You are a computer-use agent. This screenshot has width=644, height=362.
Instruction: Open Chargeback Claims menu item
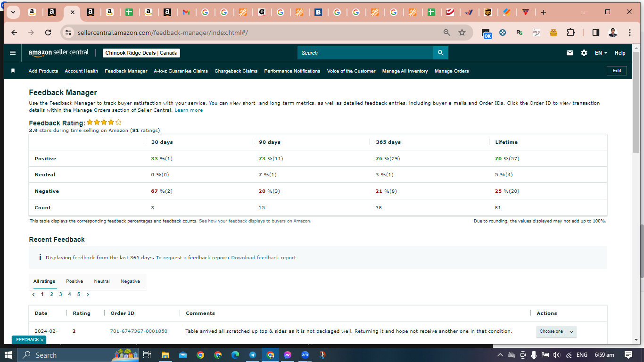[x=236, y=71]
